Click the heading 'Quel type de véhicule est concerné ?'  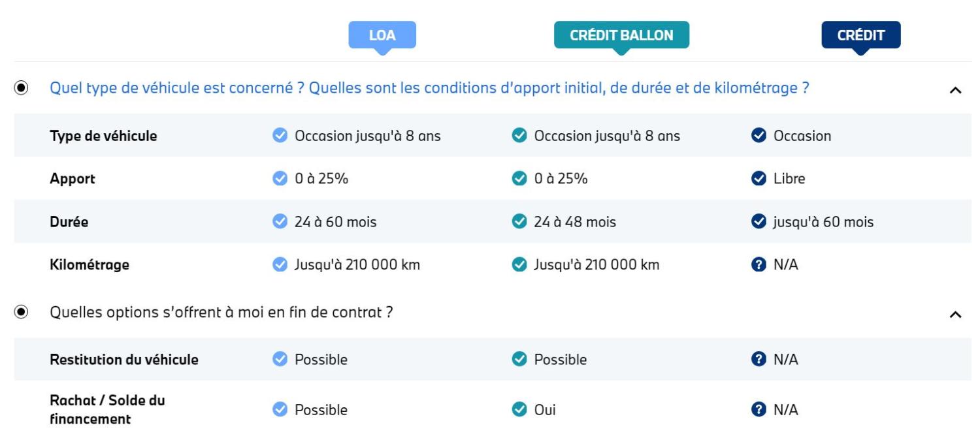coord(177,88)
